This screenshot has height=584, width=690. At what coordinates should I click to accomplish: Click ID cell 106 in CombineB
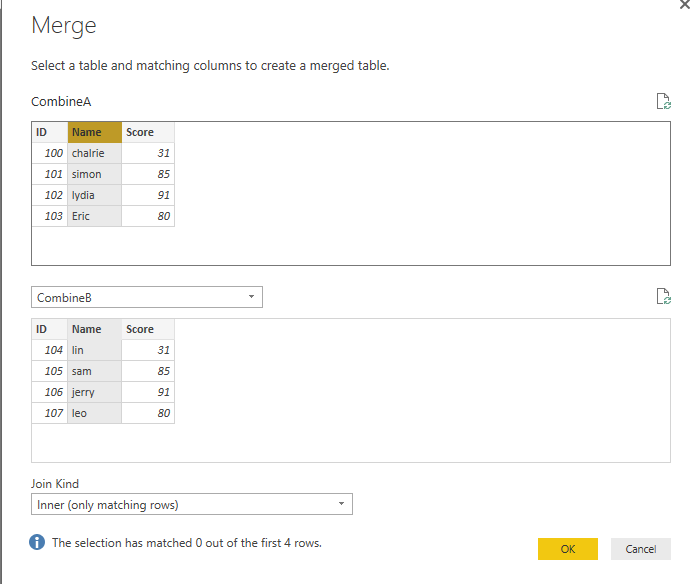click(x=50, y=392)
